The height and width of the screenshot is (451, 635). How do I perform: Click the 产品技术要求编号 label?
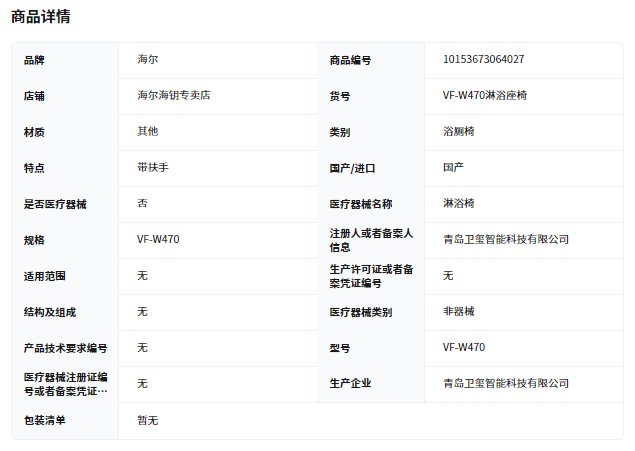[x=66, y=349]
